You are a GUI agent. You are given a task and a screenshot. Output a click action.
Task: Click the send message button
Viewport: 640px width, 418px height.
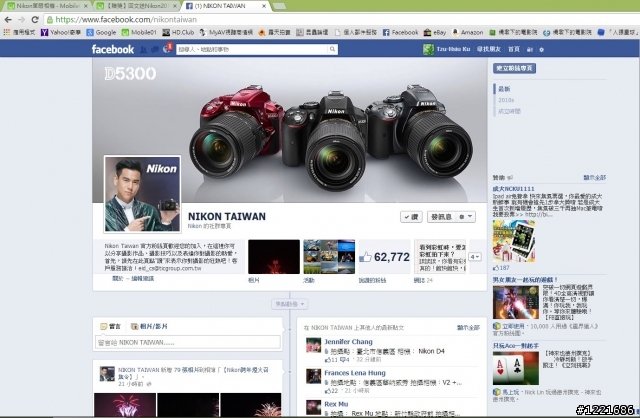click(x=442, y=217)
